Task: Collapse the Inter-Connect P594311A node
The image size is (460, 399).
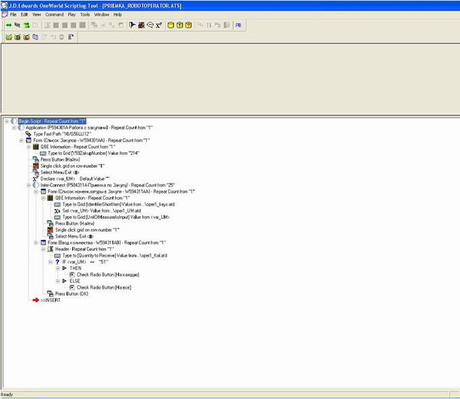Action: (x=29, y=185)
